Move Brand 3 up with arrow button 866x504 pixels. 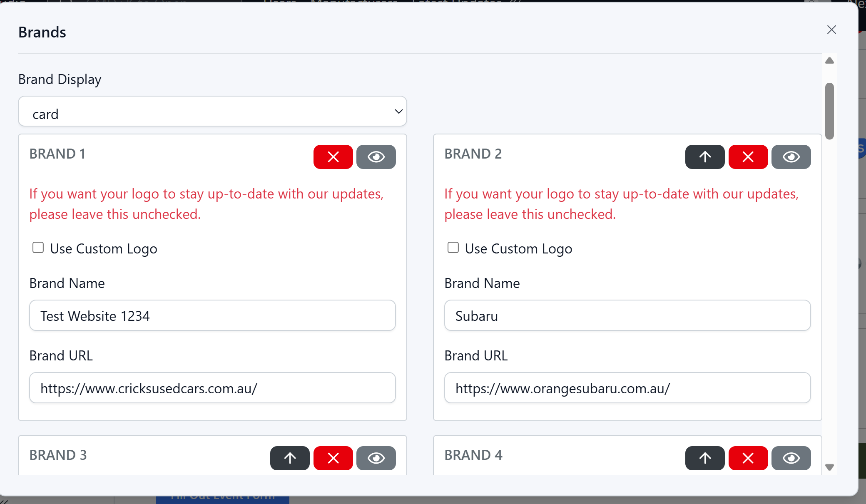point(290,458)
